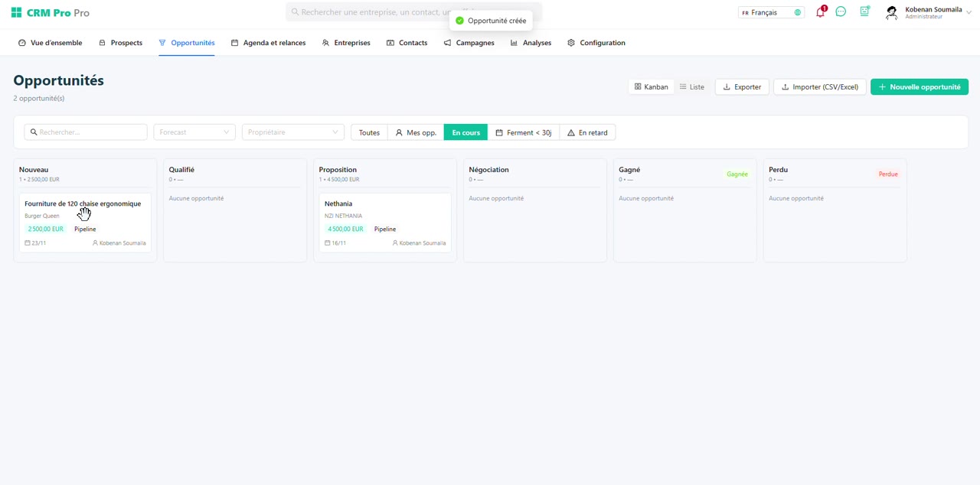This screenshot has width=980, height=485.
Task: Select the Mes opp. filter
Action: pyautogui.click(x=416, y=132)
